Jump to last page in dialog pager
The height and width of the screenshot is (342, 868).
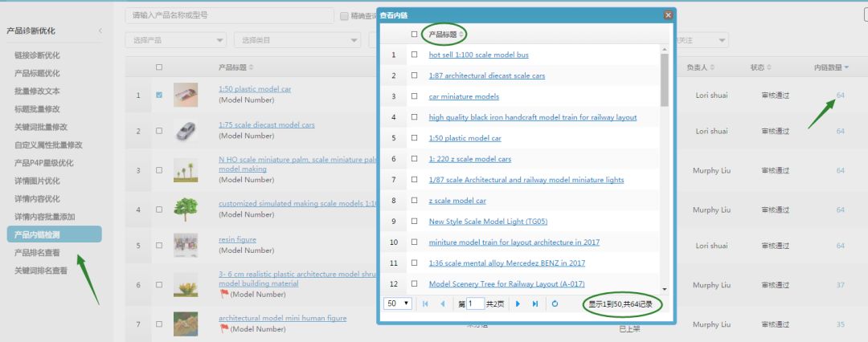(535, 304)
